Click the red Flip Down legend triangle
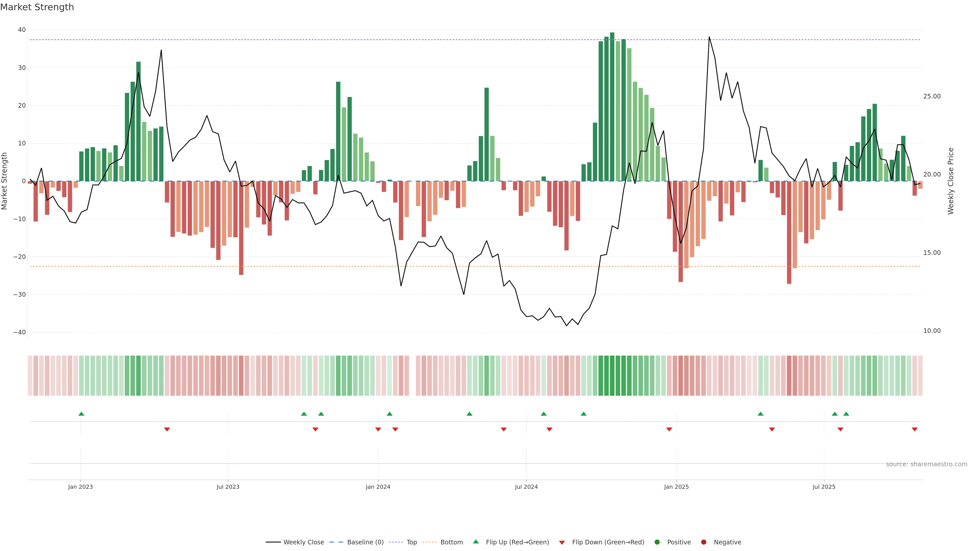Viewport: 980px width, 551px height. [562, 543]
